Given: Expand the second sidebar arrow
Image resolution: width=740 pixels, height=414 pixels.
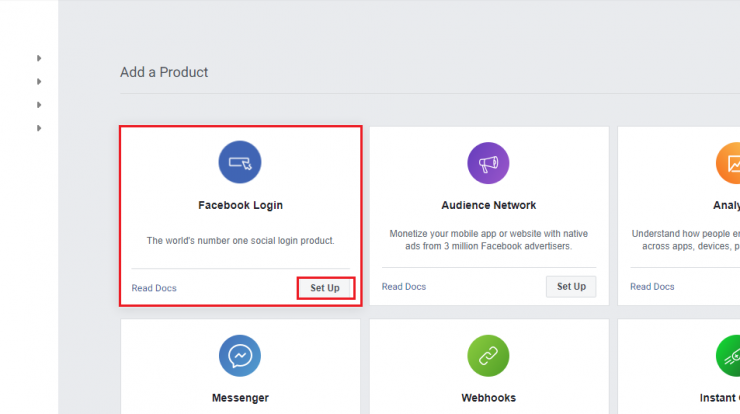Looking at the screenshot, I should click(x=39, y=82).
